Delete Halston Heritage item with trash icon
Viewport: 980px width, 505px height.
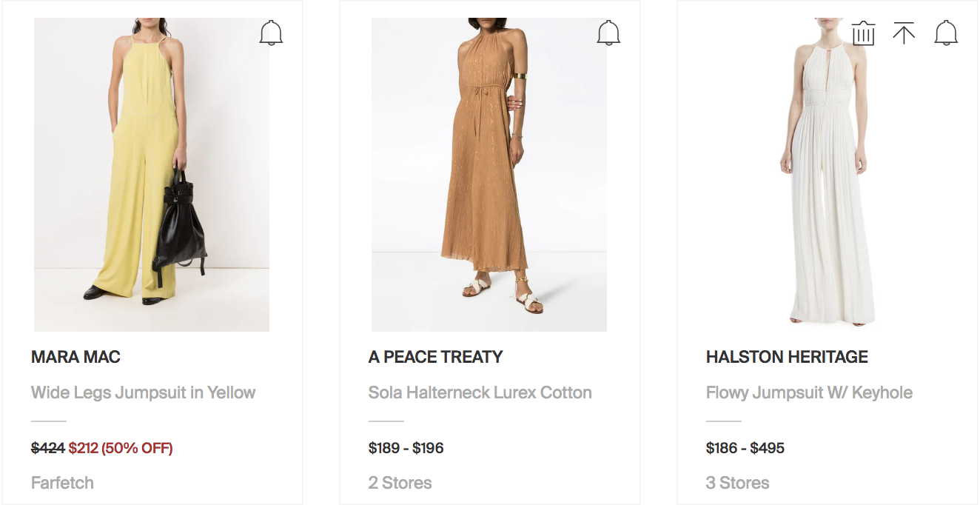point(863,33)
